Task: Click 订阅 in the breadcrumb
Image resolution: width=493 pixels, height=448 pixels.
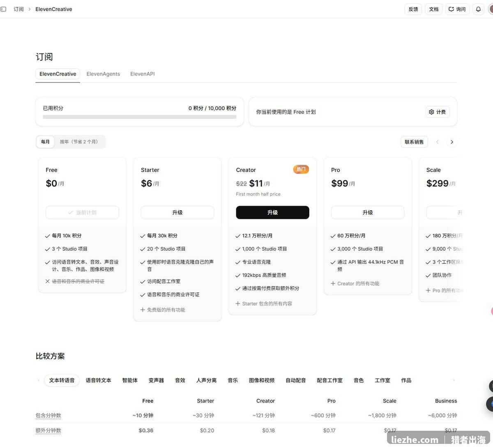Action: pos(18,9)
